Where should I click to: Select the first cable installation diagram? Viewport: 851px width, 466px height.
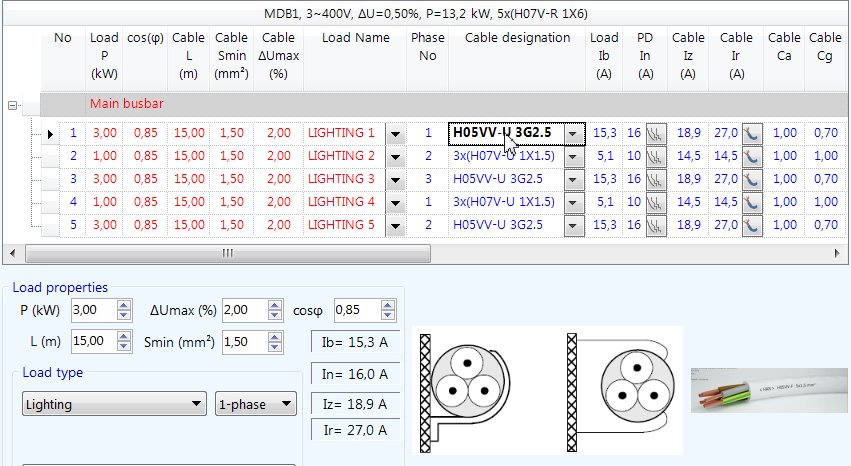(466, 392)
